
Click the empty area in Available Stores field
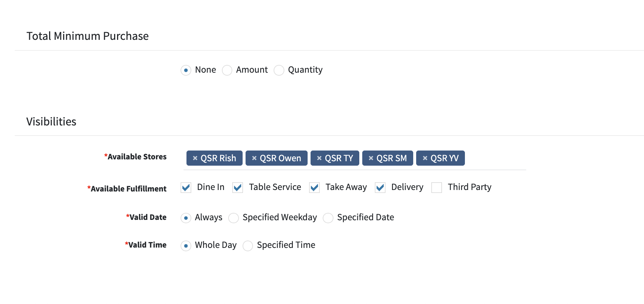pyautogui.click(x=495, y=158)
